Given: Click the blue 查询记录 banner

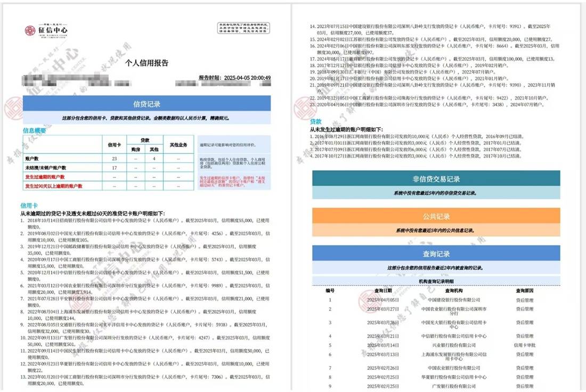Looking at the screenshot, I should point(436,254).
